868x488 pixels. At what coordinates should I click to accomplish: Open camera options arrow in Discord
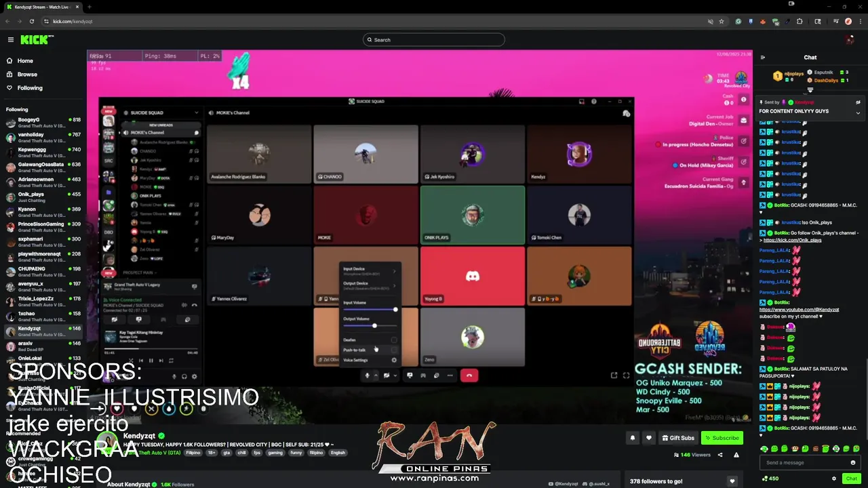tap(395, 375)
